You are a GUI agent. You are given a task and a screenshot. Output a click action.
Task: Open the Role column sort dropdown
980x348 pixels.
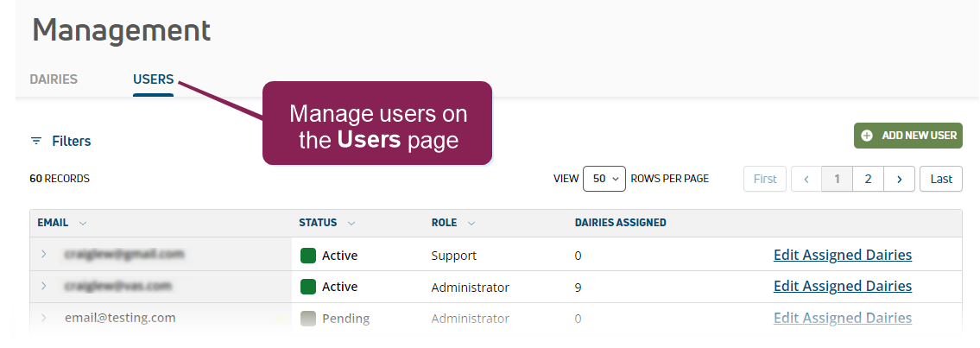pyautogui.click(x=471, y=223)
